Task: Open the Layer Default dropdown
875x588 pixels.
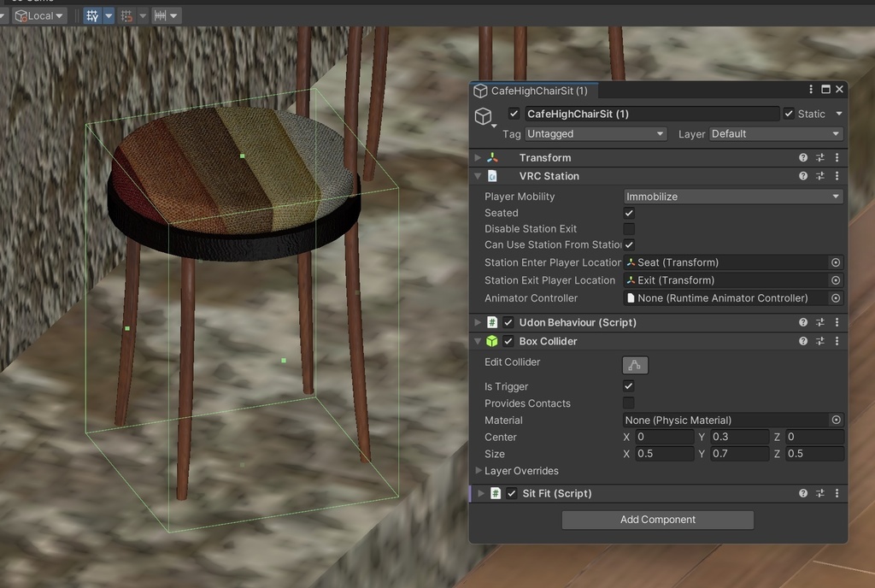Action: pyautogui.click(x=774, y=133)
